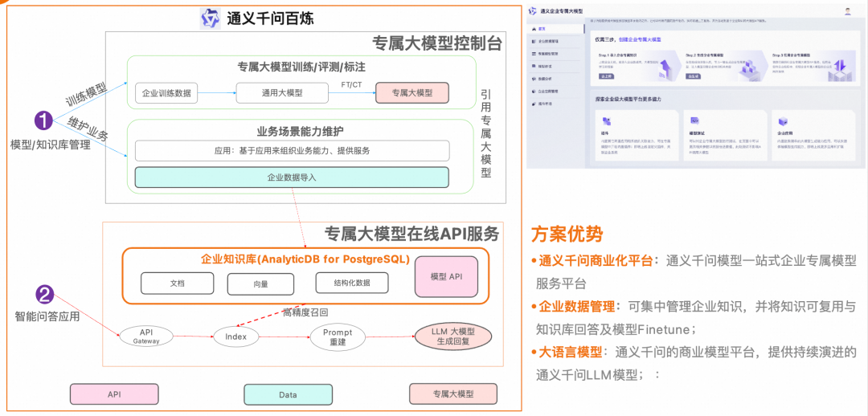Click the 企业应用 cube icon
The width and height of the screenshot is (868, 416).
click(x=783, y=121)
